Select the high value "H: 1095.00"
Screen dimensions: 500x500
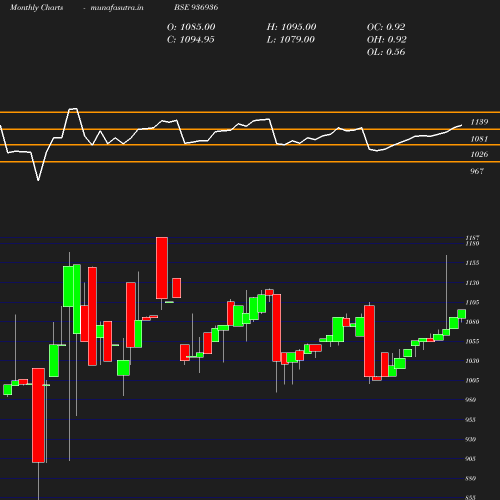point(291,27)
